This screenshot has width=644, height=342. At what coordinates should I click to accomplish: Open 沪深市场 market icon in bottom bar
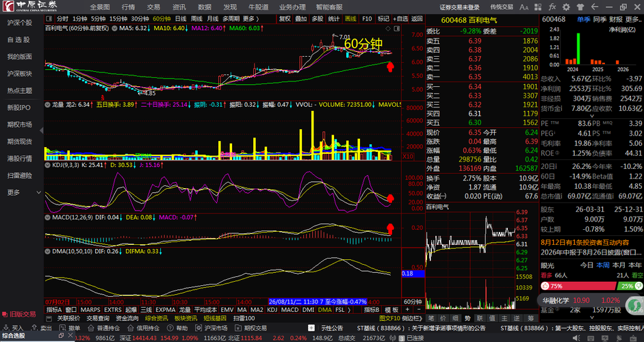[x=198, y=328]
